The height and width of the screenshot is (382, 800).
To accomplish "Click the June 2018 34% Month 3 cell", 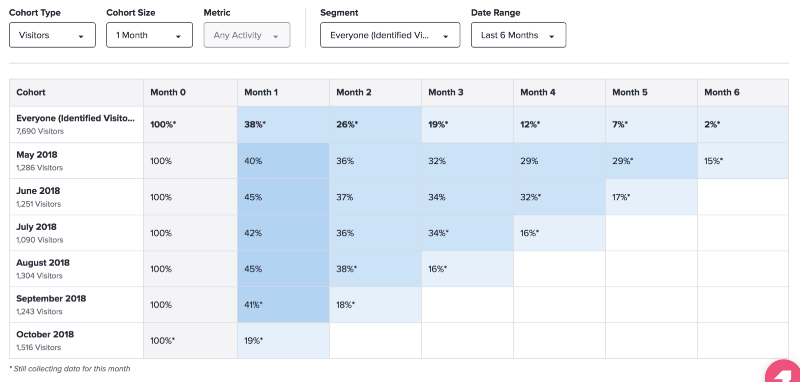I will tap(467, 197).
